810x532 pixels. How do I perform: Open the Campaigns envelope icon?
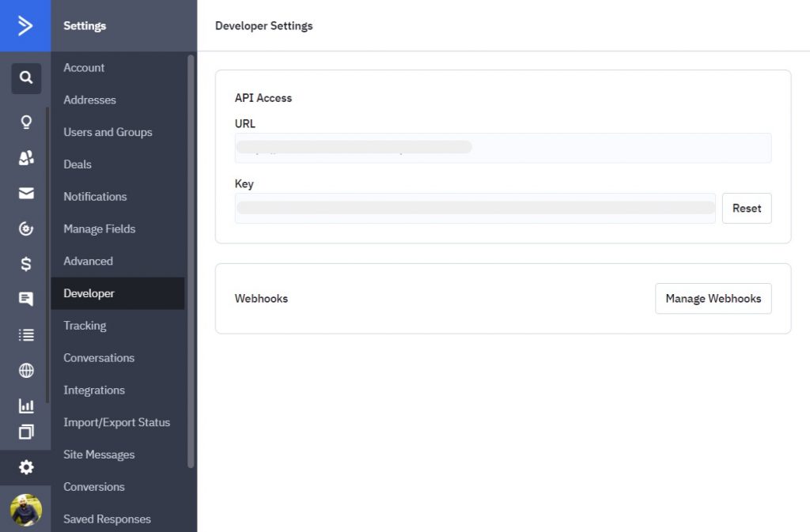[x=26, y=193]
